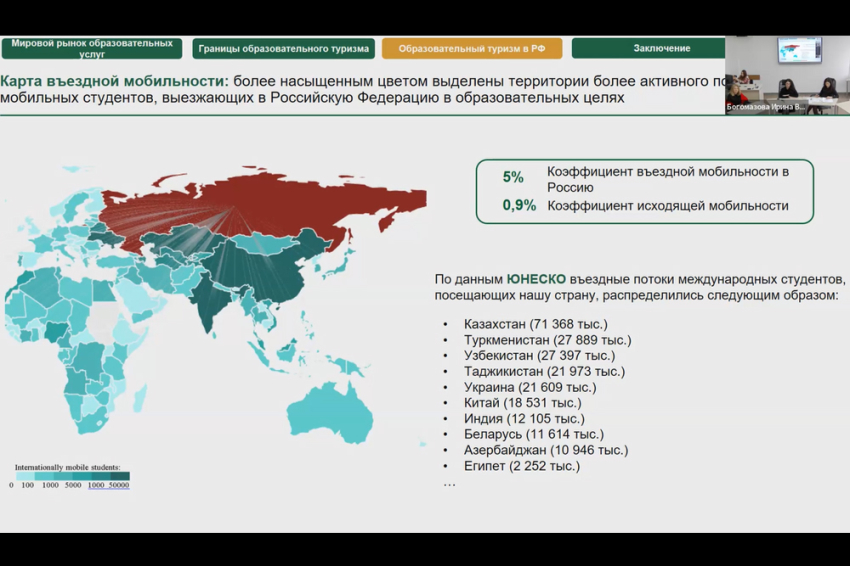This screenshot has width=850, height=566.
Task: Select 'Образовательный туризм в РФ' tab
Action: [472, 48]
